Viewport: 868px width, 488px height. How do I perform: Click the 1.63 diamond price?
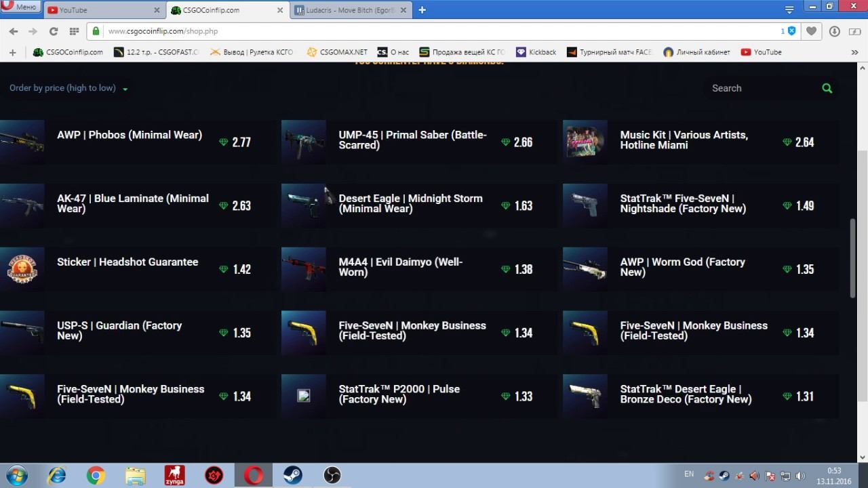(x=523, y=206)
